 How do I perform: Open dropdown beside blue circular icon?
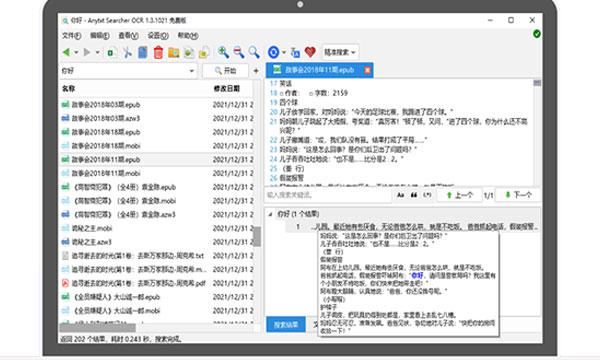pos(284,52)
